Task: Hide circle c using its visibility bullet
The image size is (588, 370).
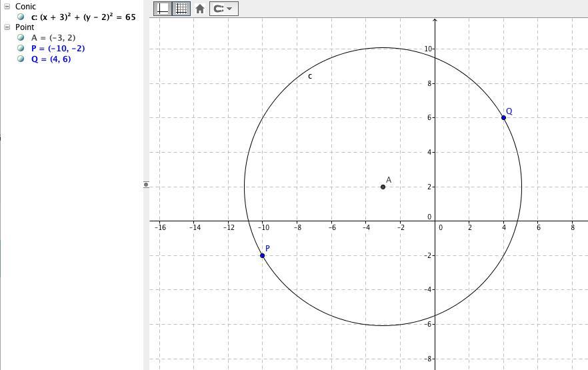Action: [x=21, y=17]
